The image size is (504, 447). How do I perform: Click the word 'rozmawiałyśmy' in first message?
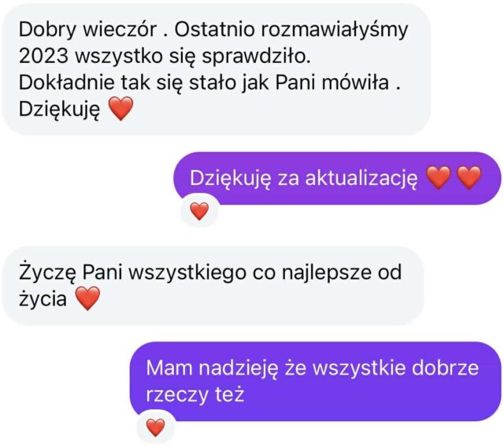click(x=334, y=30)
